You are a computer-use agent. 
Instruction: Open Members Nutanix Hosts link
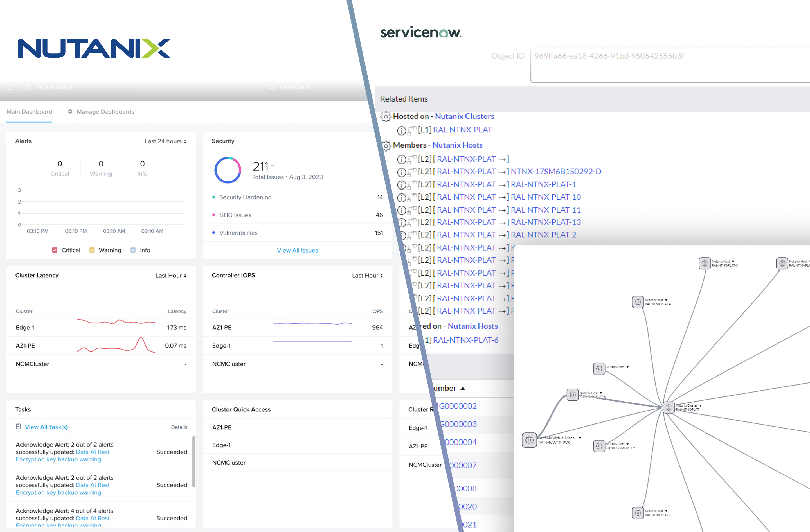457,145
